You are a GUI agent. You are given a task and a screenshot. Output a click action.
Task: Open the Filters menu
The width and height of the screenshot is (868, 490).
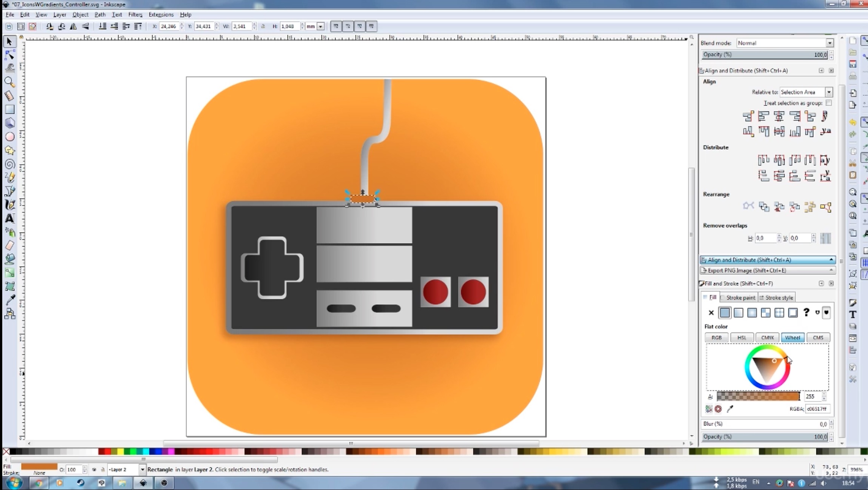coord(135,14)
